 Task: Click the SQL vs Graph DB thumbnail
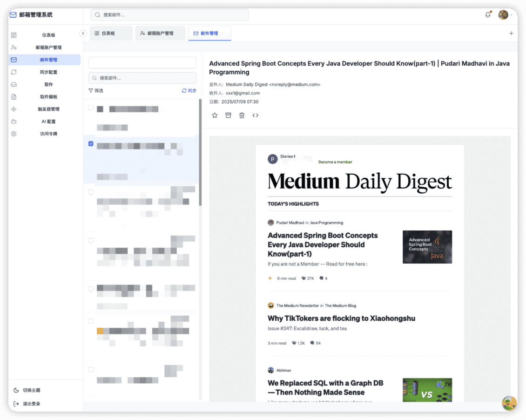427,390
